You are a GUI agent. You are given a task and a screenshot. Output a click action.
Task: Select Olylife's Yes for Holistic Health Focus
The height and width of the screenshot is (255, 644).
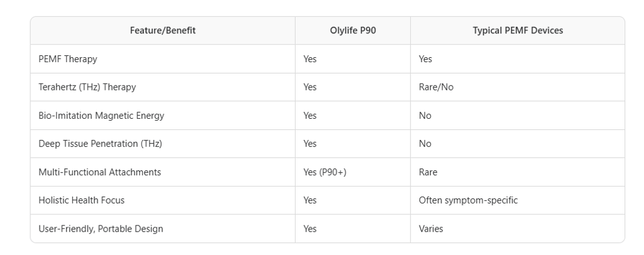point(310,200)
